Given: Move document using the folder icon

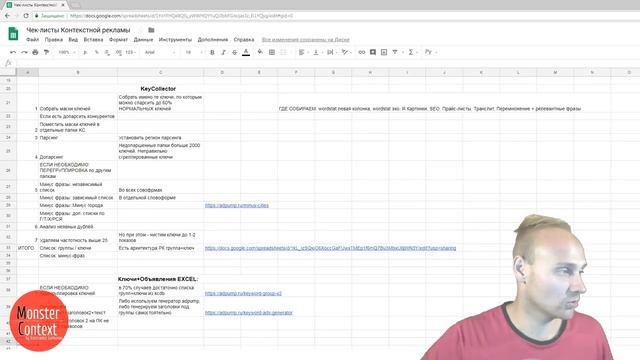Looking at the screenshot, I should (151, 30).
